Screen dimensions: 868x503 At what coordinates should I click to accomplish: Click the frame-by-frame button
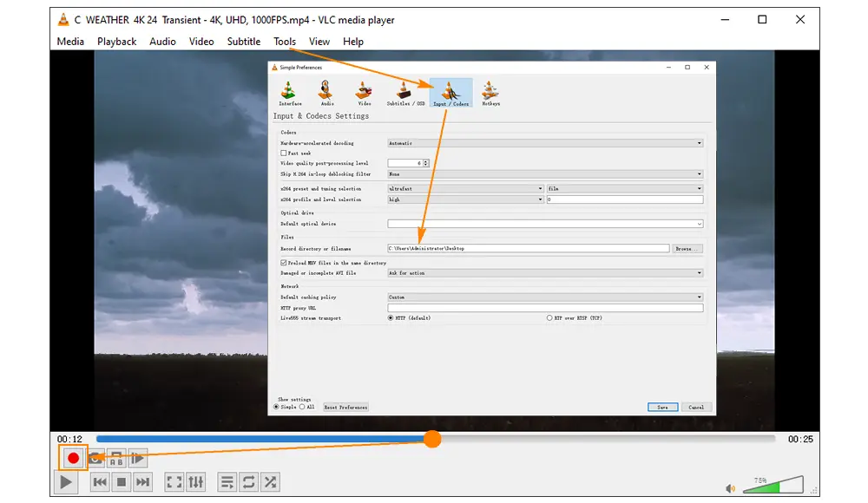pos(138,458)
